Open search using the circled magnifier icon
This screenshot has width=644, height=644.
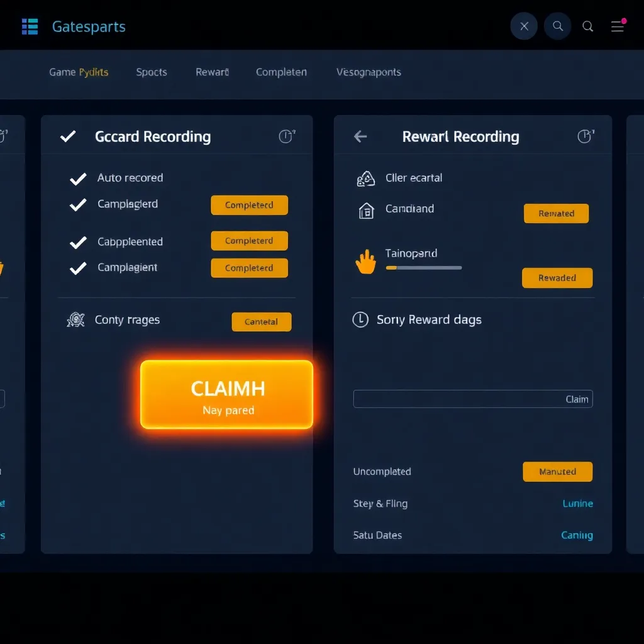[x=557, y=26]
